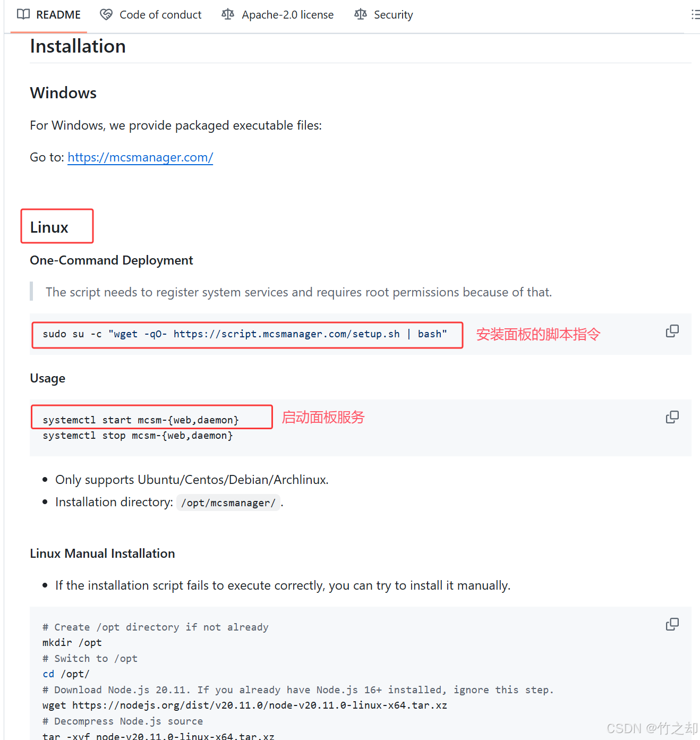Click the README book icon

click(x=23, y=14)
